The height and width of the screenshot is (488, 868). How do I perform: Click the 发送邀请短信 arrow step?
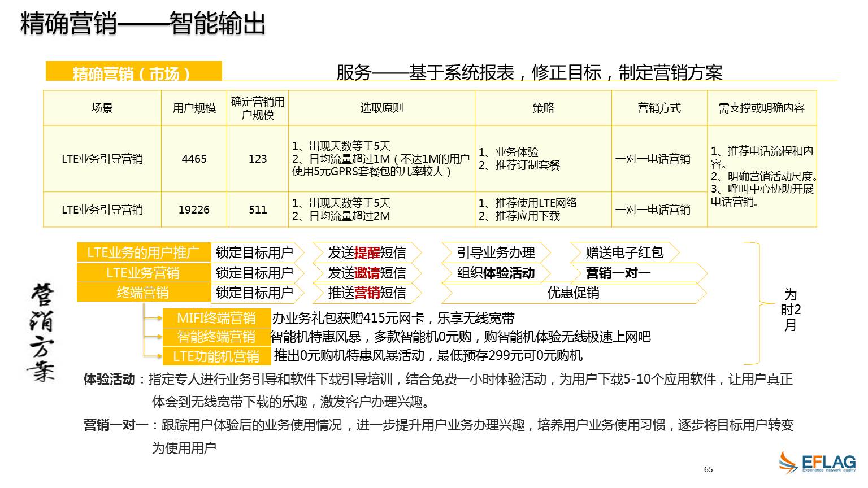[x=367, y=273]
